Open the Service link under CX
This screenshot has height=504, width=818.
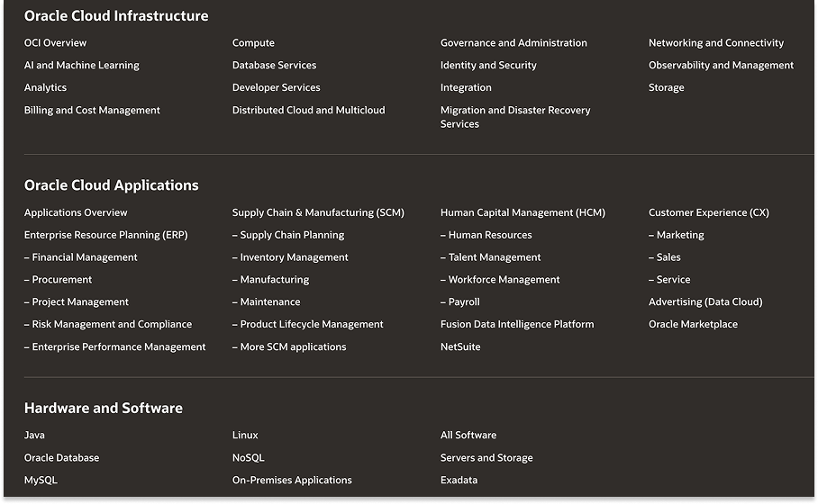[669, 279]
